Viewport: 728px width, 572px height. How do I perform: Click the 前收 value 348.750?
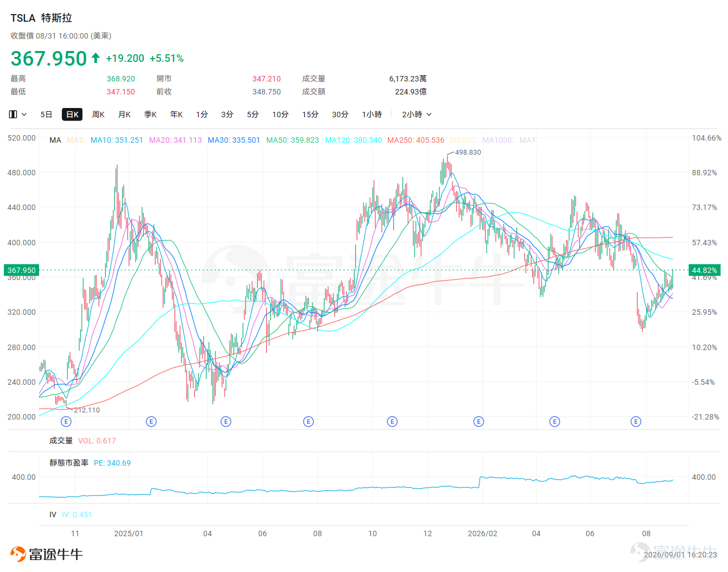pyautogui.click(x=267, y=92)
